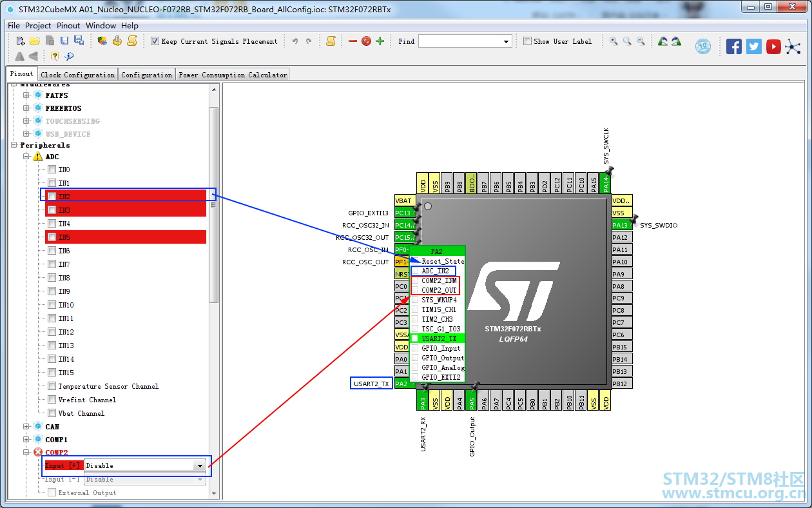Click the second green rotate chip icon
The height and width of the screenshot is (508, 812).
point(676,41)
